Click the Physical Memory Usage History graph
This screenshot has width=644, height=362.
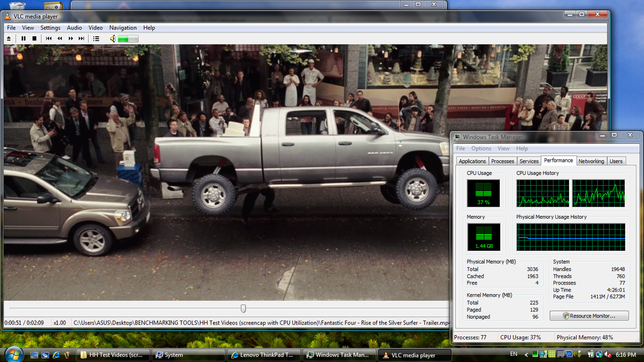[x=571, y=237]
